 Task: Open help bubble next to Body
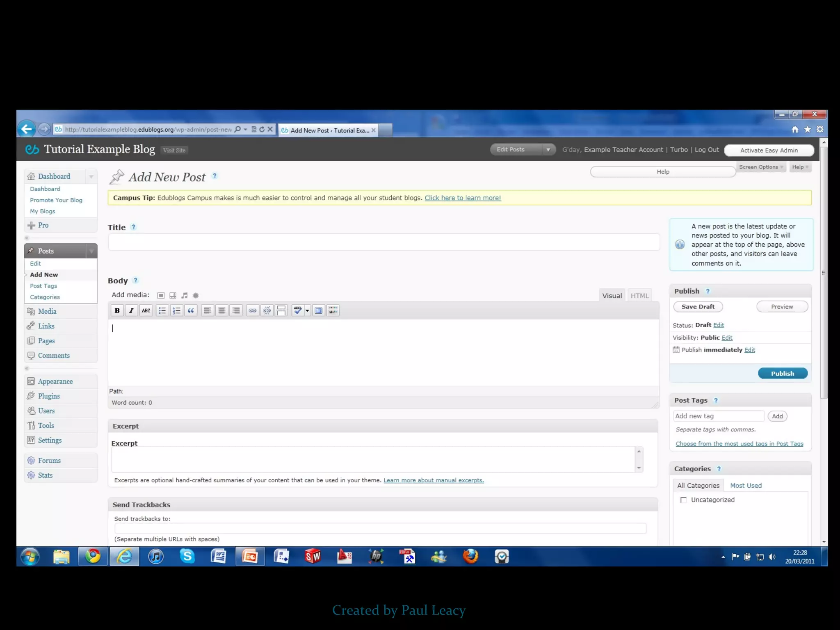pos(135,281)
